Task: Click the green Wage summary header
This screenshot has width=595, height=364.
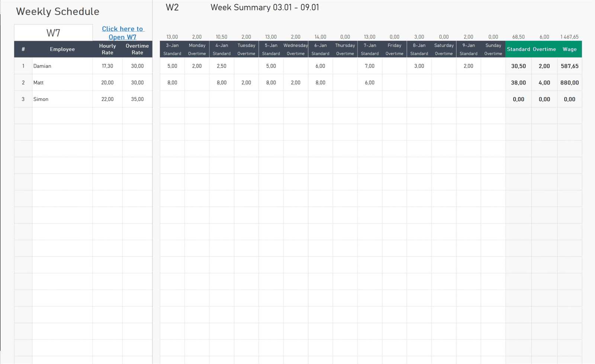Action: (569, 49)
